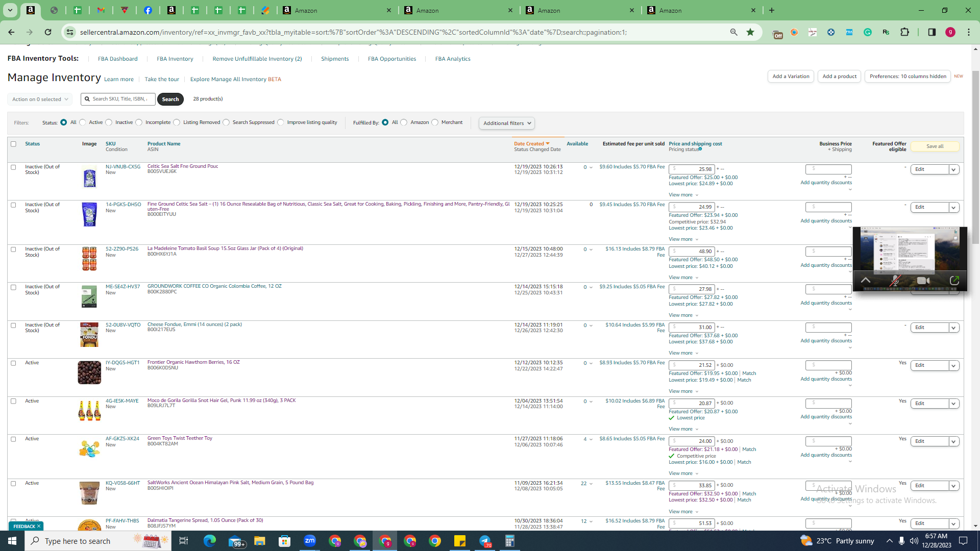Screen dimensions: 980x551
Task: Select Listing Removed status radio
Action: tap(177, 122)
